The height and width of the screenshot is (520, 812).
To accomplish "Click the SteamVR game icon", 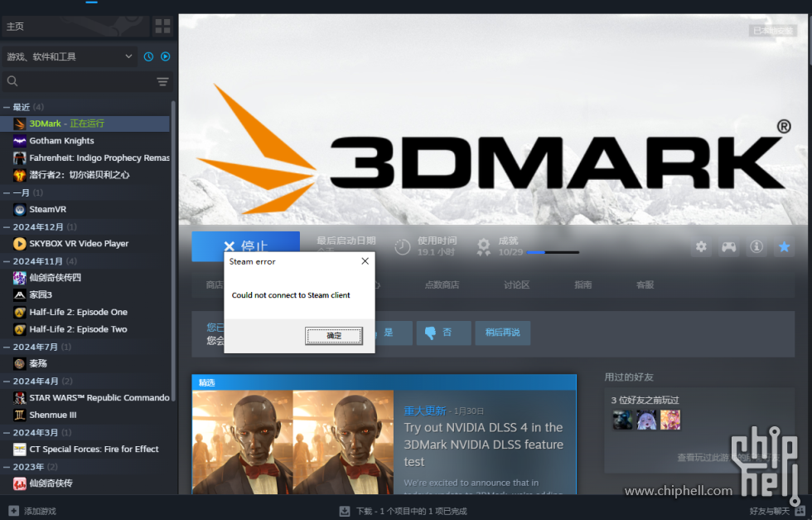I will tap(19, 210).
